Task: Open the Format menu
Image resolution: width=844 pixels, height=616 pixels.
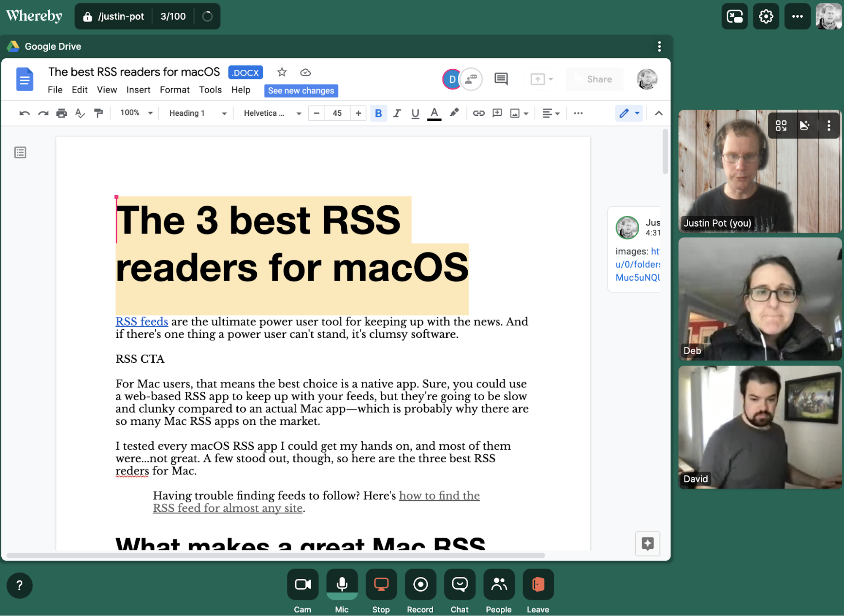Action: (x=174, y=90)
